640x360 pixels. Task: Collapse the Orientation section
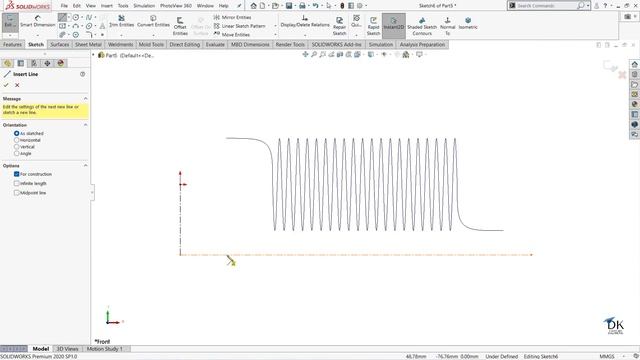pyautogui.click(x=85, y=125)
